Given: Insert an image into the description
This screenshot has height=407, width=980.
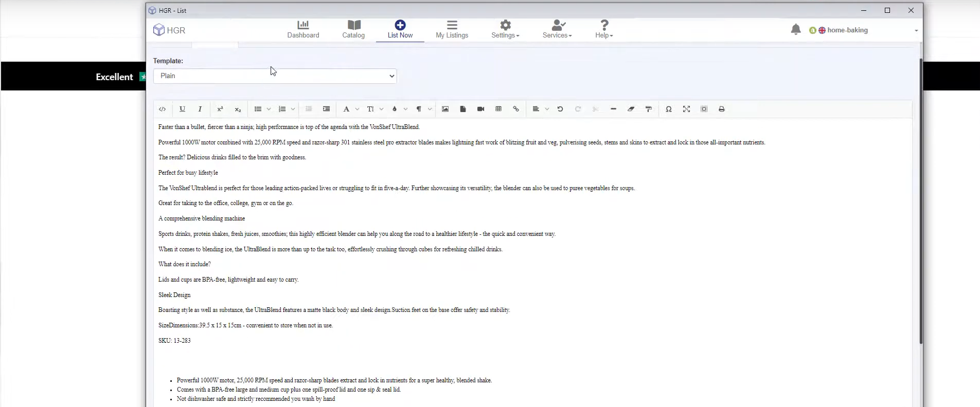Looking at the screenshot, I should pos(446,109).
